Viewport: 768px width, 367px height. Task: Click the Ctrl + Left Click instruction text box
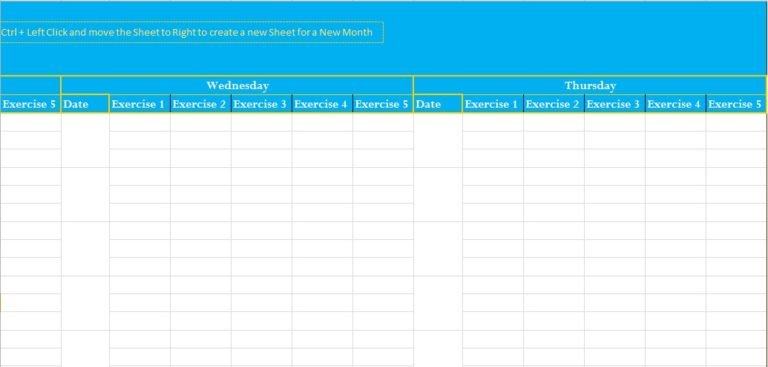(x=192, y=32)
